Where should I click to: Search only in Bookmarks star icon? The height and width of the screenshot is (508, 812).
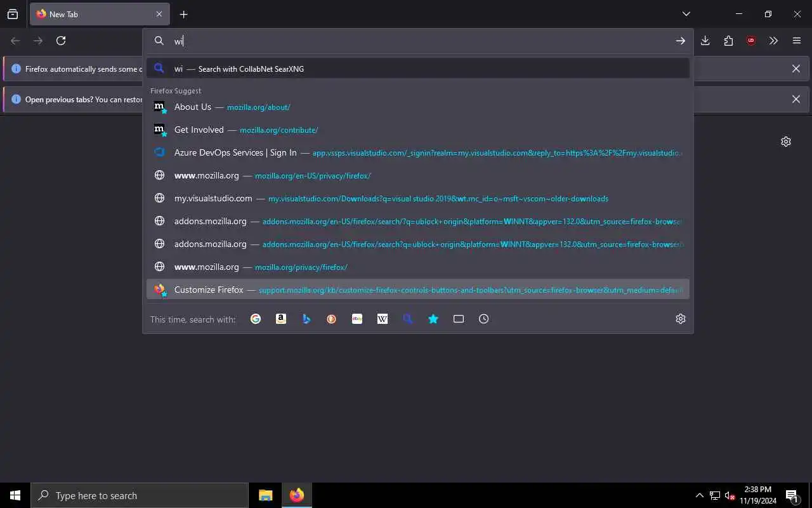tap(433, 319)
